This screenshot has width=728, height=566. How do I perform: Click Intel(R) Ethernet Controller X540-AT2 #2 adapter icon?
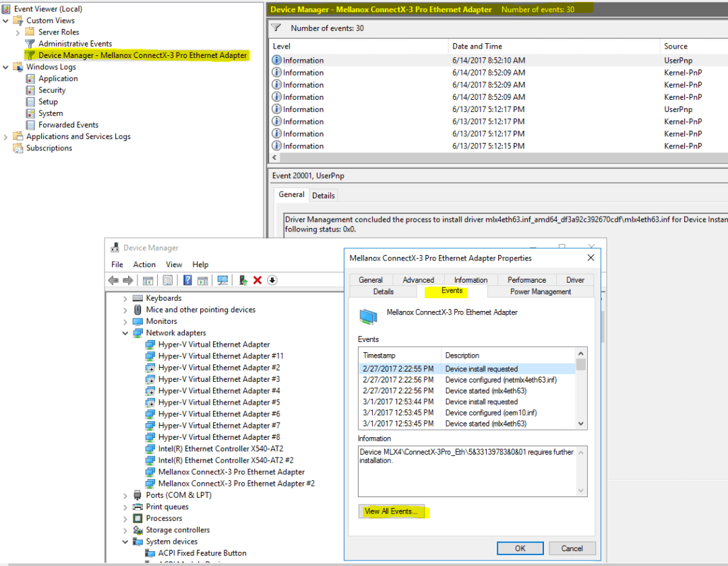coord(150,460)
